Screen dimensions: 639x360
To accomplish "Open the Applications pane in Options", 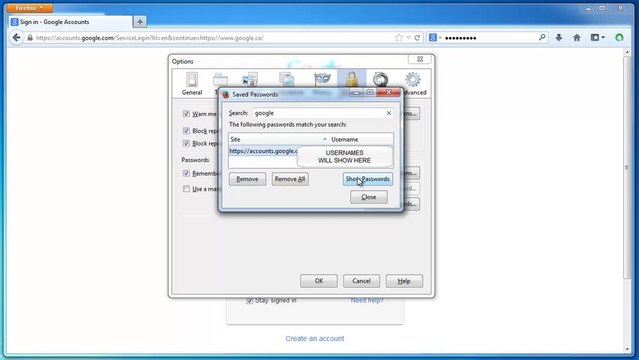I will [287, 79].
